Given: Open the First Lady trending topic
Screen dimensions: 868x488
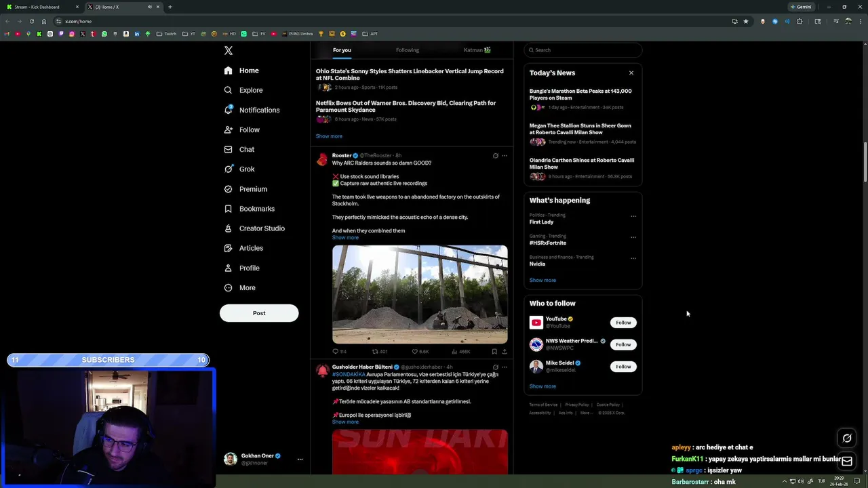Looking at the screenshot, I should coord(541,222).
